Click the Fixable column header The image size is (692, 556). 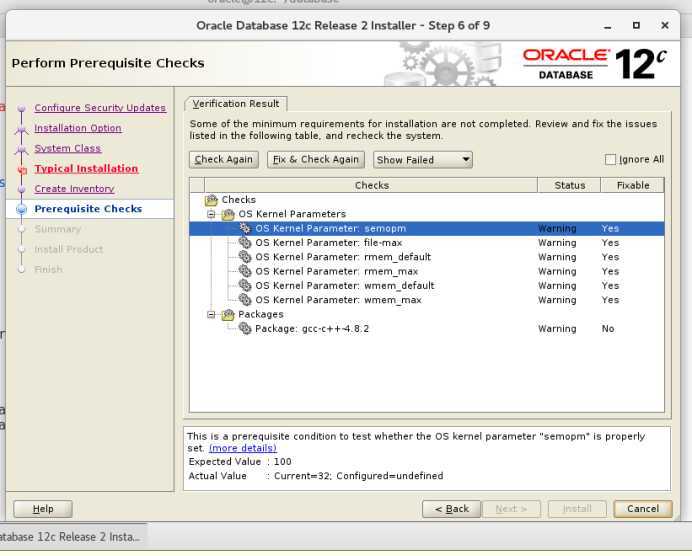pos(632,185)
